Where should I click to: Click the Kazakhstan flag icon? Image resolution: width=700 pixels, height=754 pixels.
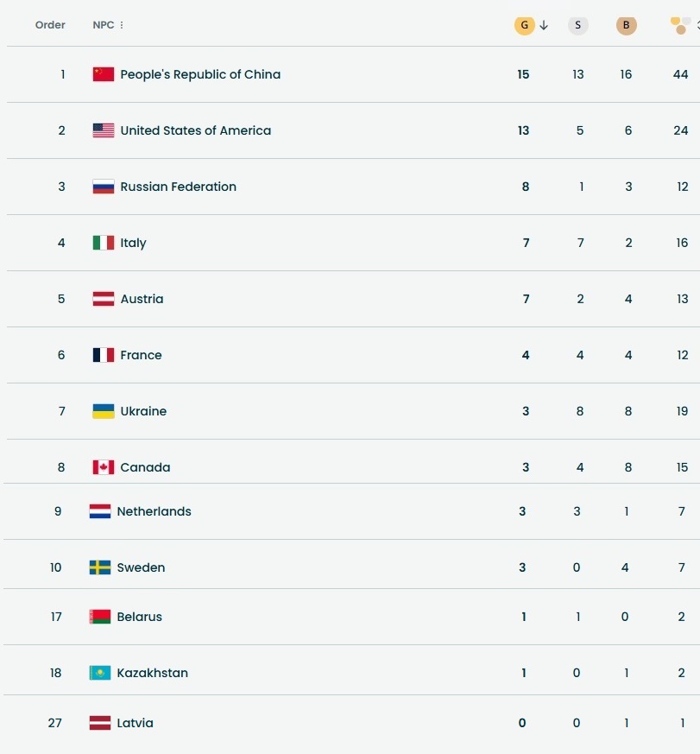click(x=100, y=673)
